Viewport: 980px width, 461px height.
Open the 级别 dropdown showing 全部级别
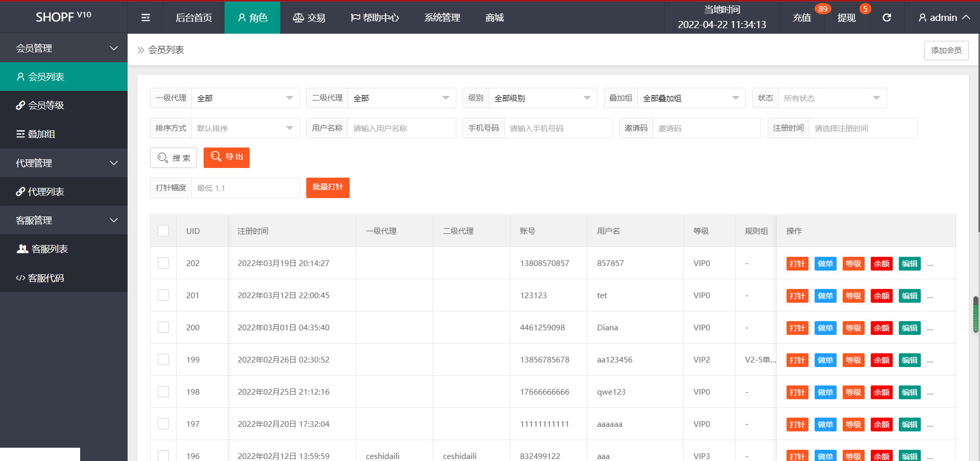click(542, 98)
